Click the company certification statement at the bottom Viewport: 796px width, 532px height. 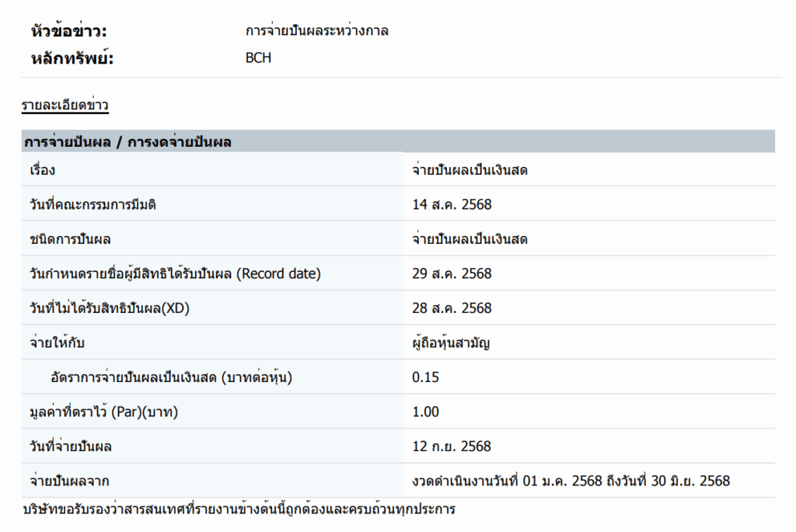click(239, 510)
